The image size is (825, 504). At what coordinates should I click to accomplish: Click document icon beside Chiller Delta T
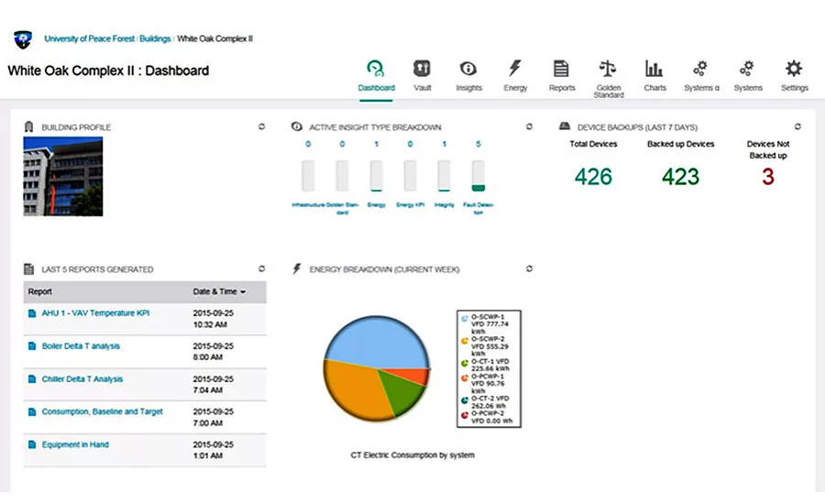click(x=32, y=378)
